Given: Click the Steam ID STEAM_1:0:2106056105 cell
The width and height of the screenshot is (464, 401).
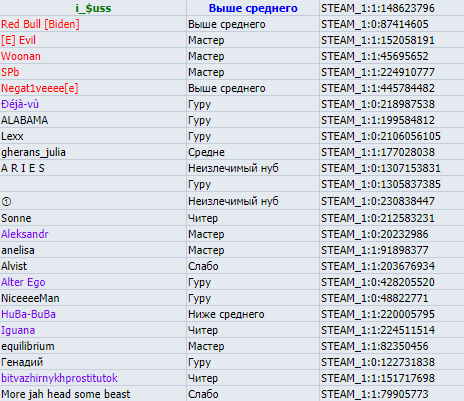Looking at the screenshot, I should point(381,136).
